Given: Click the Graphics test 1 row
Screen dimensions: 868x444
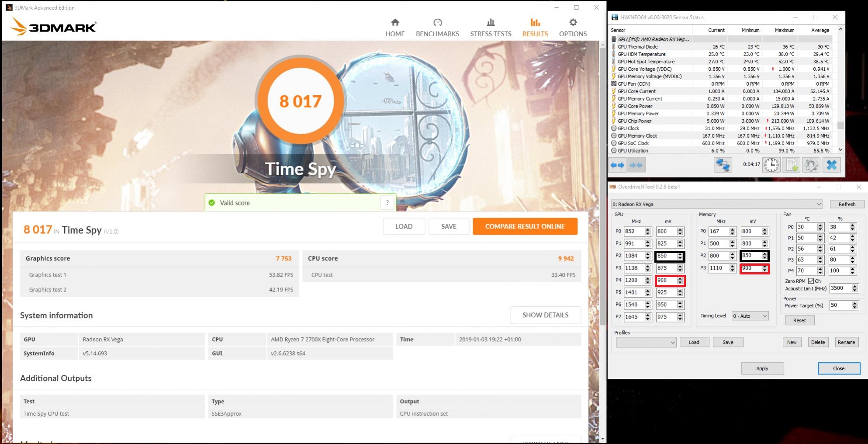Looking at the screenshot, I should [x=159, y=275].
